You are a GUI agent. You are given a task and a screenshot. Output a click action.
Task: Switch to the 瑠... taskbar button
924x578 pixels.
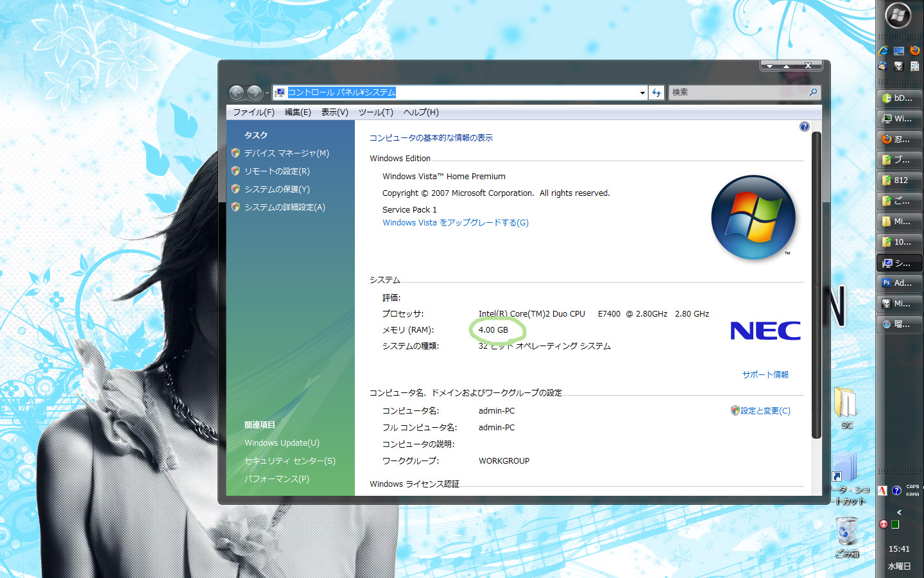tap(899, 324)
